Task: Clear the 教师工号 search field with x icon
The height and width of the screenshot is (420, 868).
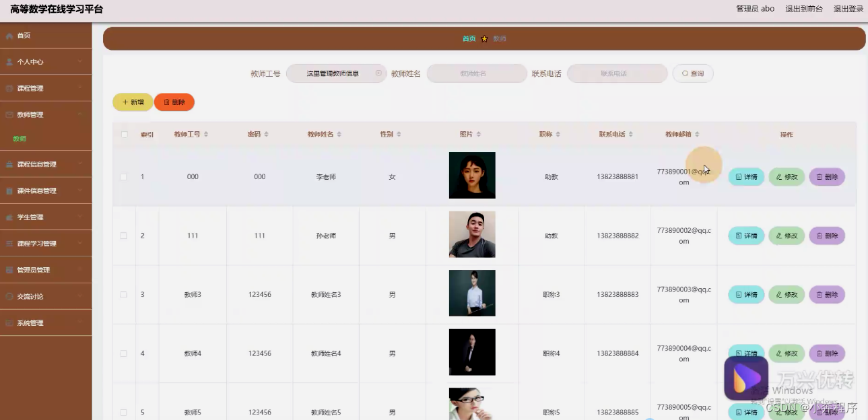Action: tap(378, 73)
